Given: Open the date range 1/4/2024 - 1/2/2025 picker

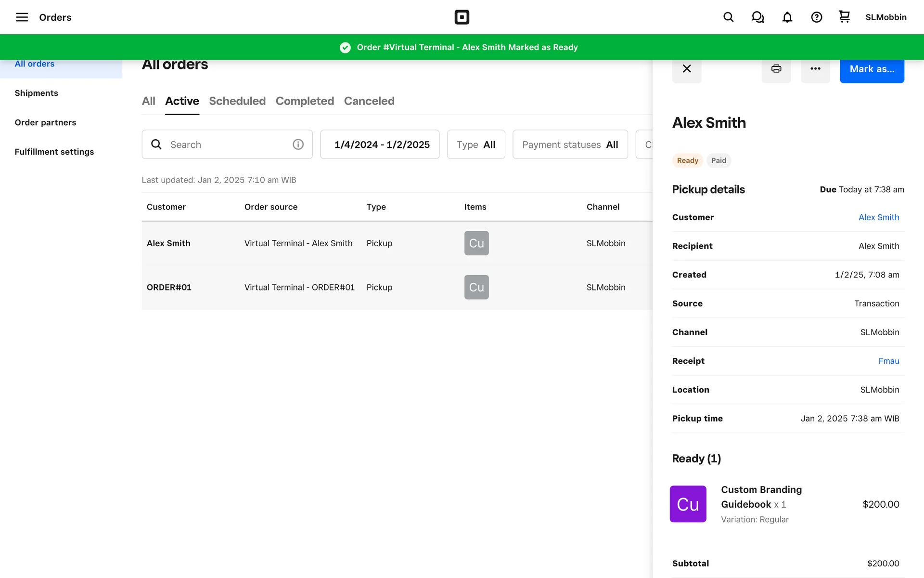Looking at the screenshot, I should (379, 144).
